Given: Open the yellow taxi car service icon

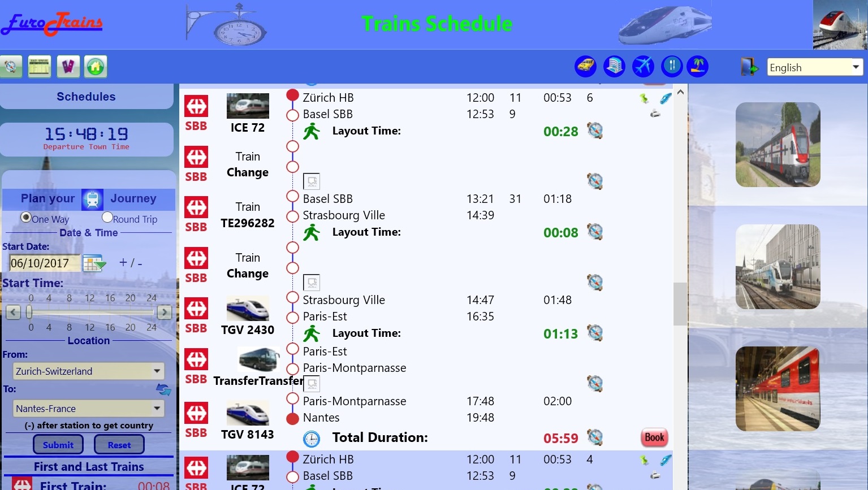Looking at the screenshot, I should [586, 67].
